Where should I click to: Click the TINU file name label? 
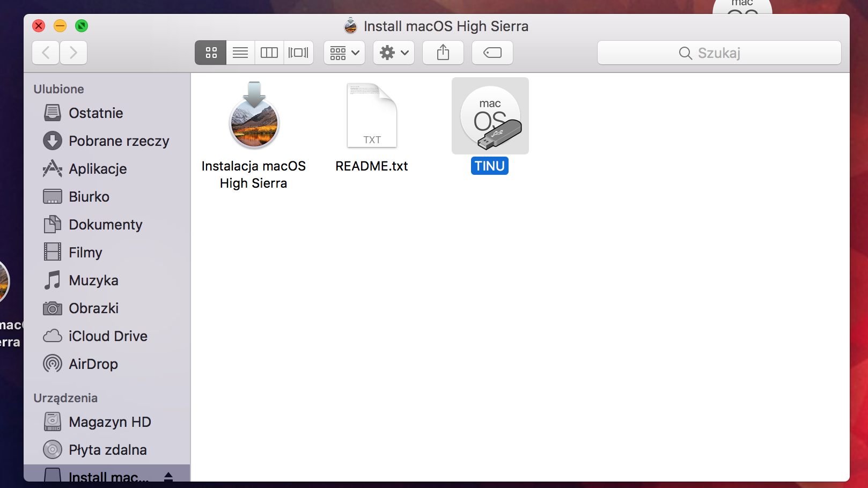pyautogui.click(x=490, y=166)
